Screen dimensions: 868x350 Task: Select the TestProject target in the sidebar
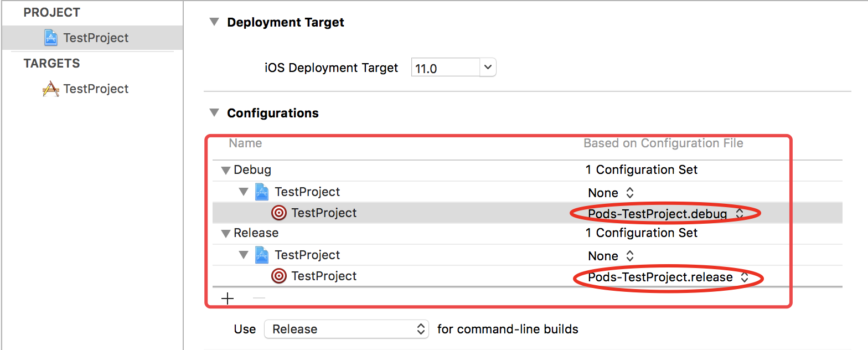[x=96, y=89]
